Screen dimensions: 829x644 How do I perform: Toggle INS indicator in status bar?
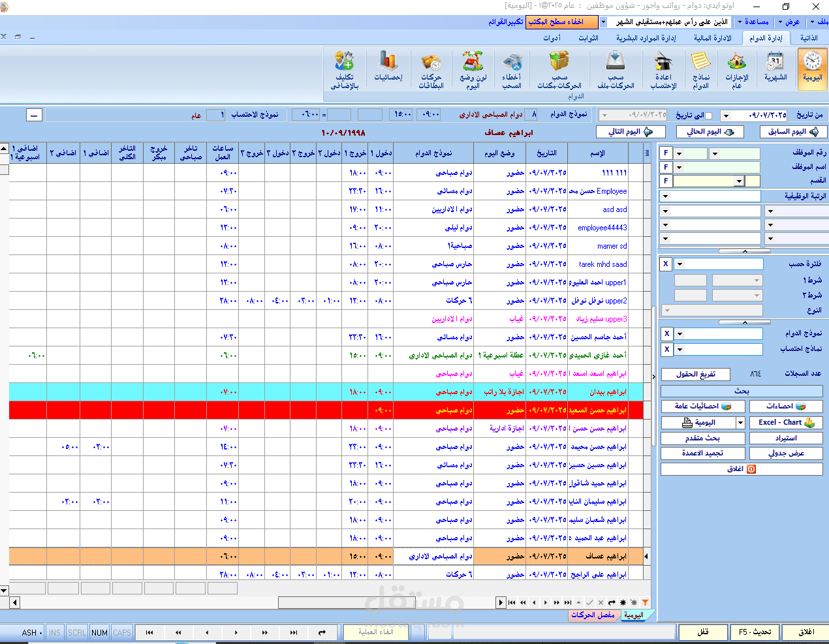tap(55, 632)
